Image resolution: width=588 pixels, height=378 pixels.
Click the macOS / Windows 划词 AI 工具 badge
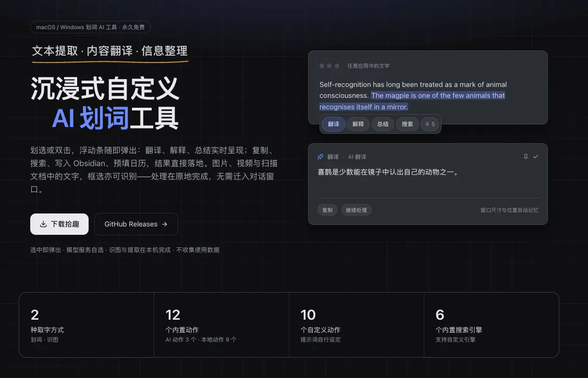tap(90, 28)
